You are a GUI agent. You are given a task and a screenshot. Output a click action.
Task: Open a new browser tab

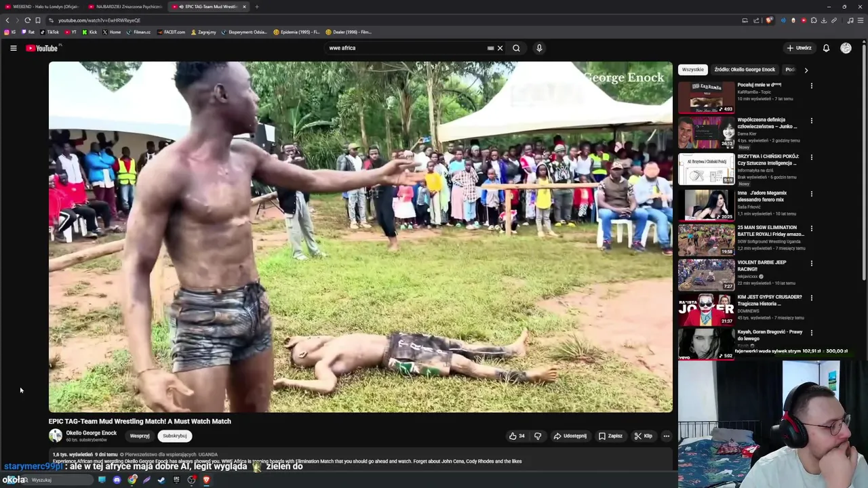pos(256,7)
